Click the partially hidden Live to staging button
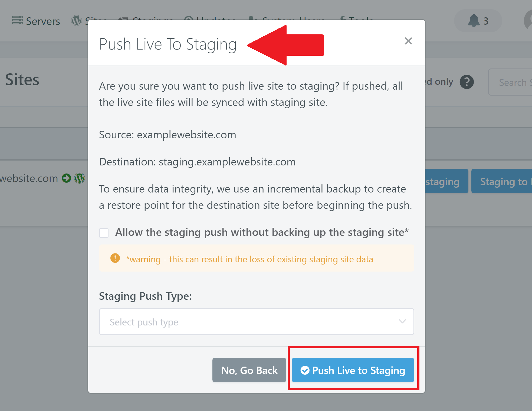The height and width of the screenshot is (411, 532). [446, 181]
